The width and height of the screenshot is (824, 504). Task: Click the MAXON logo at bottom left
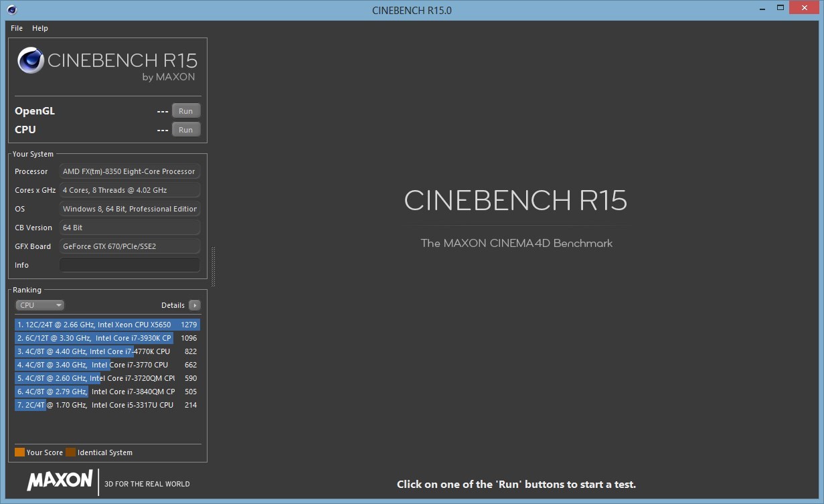tap(60, 481)
